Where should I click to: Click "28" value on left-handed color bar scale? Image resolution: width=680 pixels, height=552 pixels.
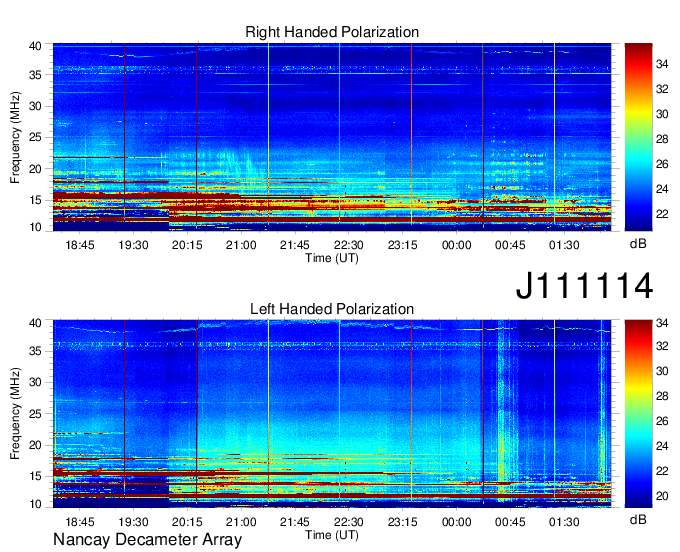662,396
